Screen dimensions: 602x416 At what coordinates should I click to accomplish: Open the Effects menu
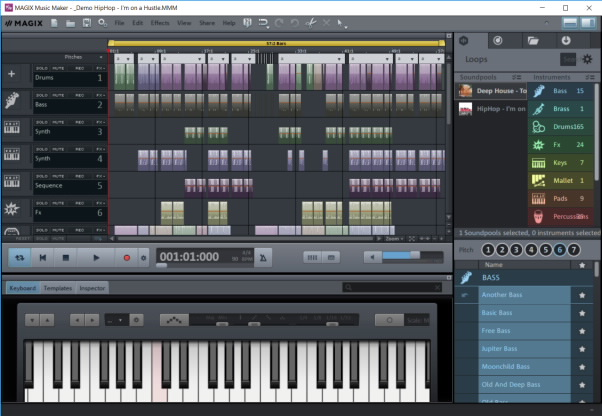(x=160, y=23)
